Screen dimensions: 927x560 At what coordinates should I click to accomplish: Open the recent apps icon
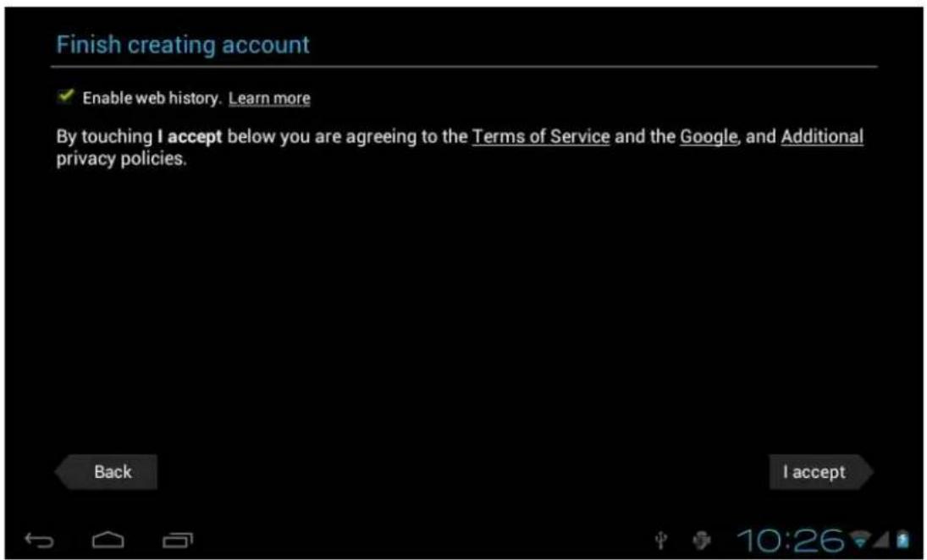pyautogui.click(x=177, y=539)
